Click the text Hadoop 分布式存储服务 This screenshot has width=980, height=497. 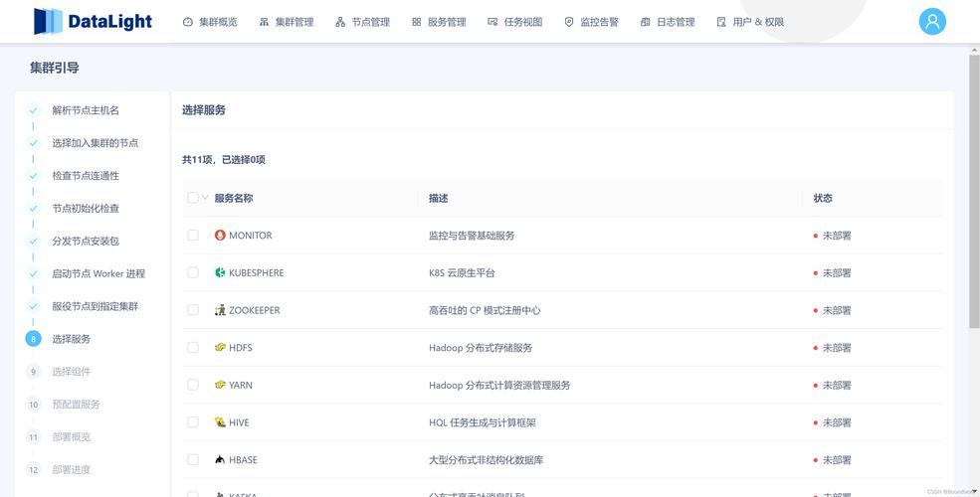tap(481, 348)
